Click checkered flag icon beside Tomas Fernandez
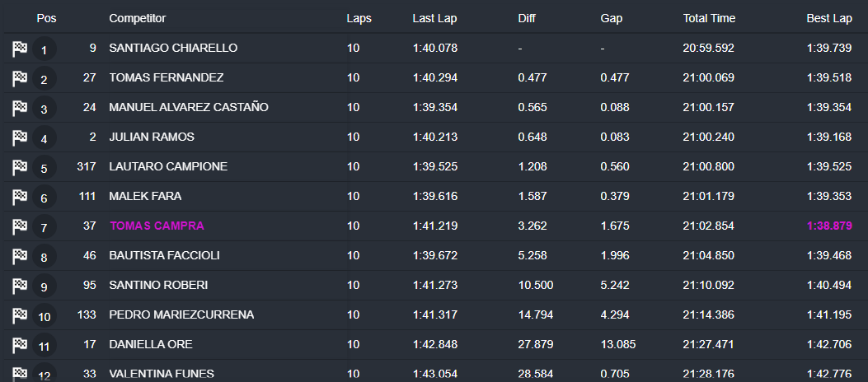868x382 pixels. pyautogui.click(x=20, y=79)
